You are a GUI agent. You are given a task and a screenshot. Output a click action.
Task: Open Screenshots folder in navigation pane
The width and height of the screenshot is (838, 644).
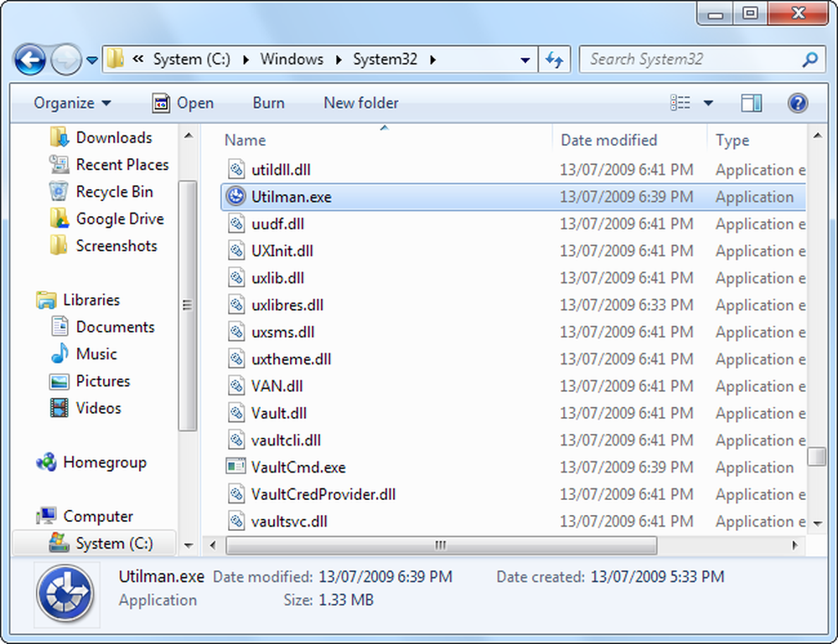click(104, 245)
